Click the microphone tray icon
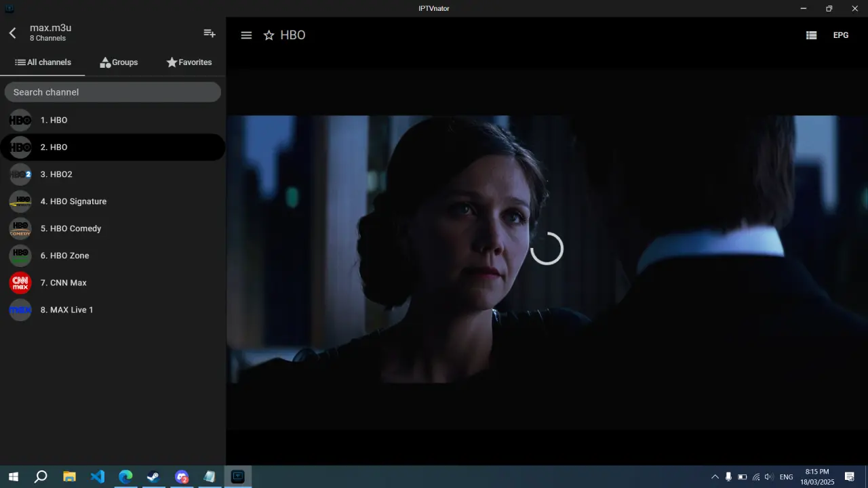Image resolution: width=868 pixels, height=488 pixels. coord(728,477)
